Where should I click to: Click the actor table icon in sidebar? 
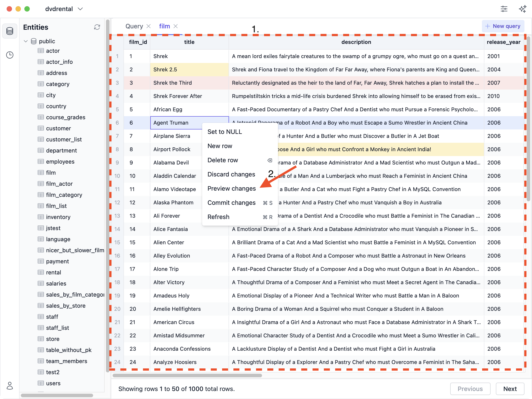[x=41, y=51]
